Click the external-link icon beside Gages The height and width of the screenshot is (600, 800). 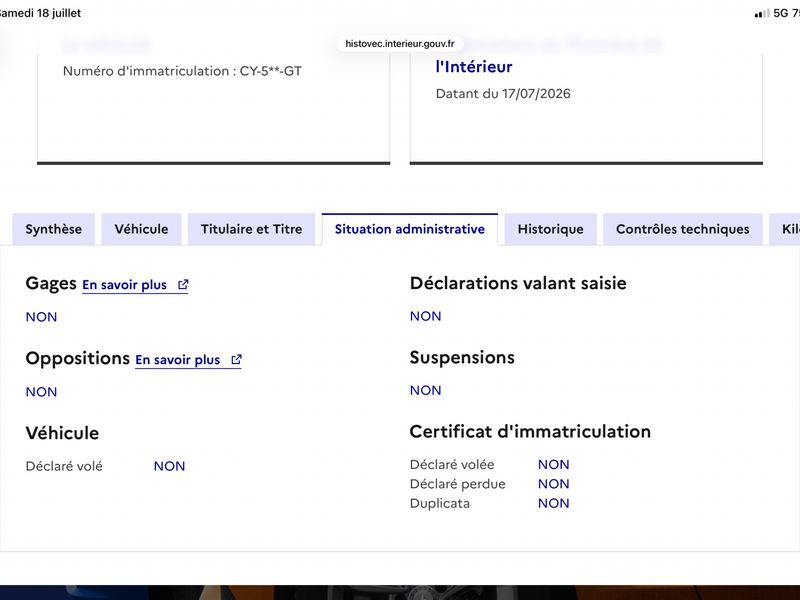coord(183,285)
